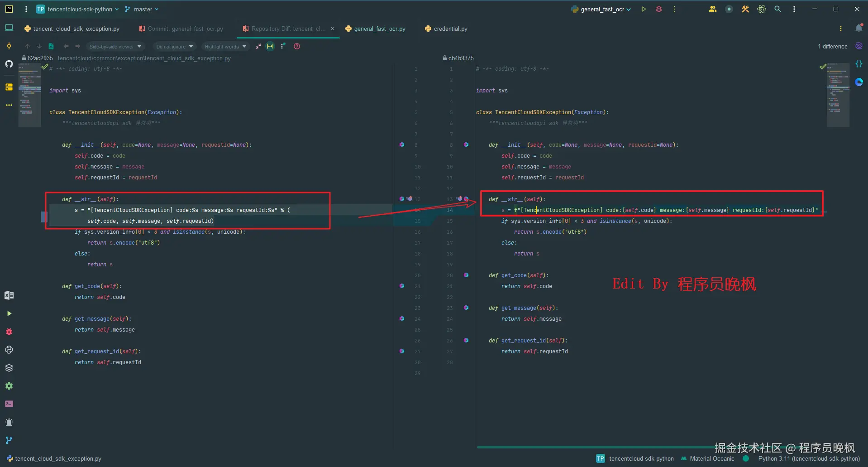Toggle synchronize scrolling in diff viewer
The image size is (868, 467).
270,46
